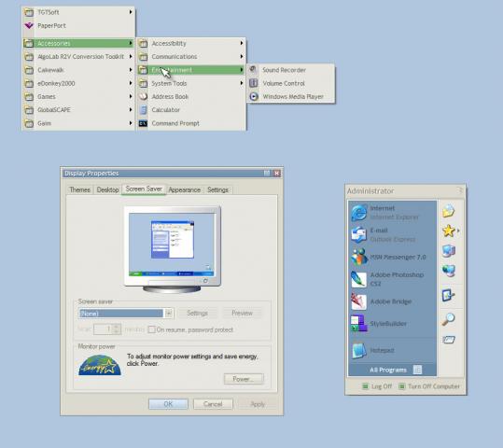503x448 pixels.
Task: Open the Screen saver (None) dropdown
Action: click(168, 314)
